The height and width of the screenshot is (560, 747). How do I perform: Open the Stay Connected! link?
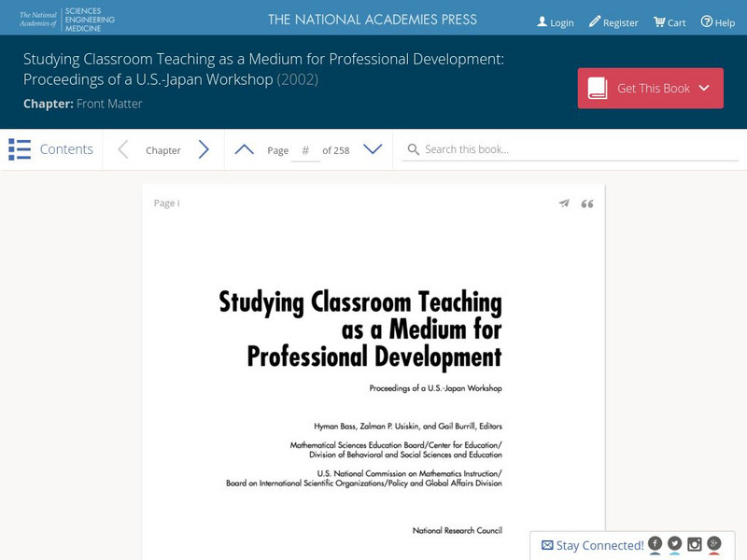click(599, 545)
